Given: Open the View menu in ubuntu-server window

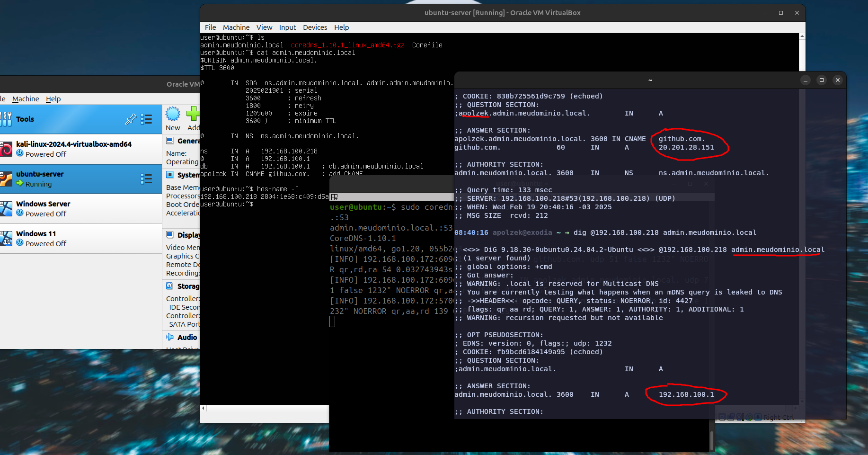Looking at the screenshot, I should tap(264, 27).
